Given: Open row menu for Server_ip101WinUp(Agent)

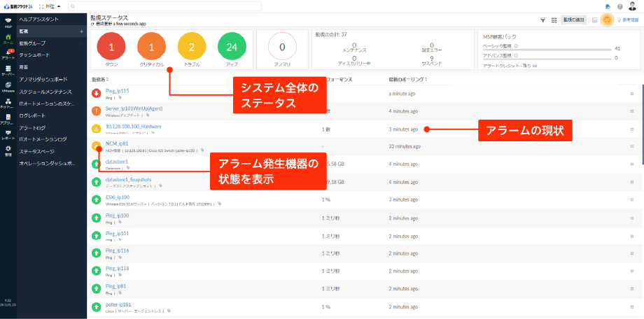Looking at the screenshot, I should pyautogui.click(x=632, y=111).
